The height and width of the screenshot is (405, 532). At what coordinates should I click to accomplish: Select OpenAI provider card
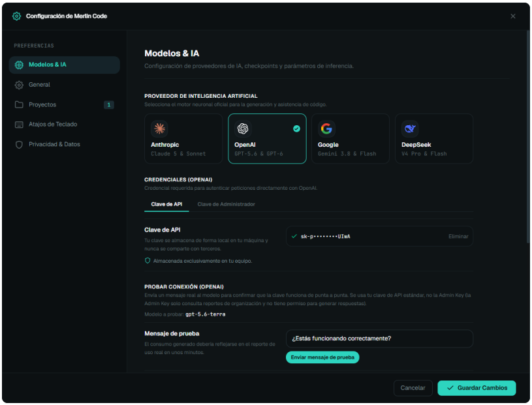pyautogui.click(x=267, y=139)
